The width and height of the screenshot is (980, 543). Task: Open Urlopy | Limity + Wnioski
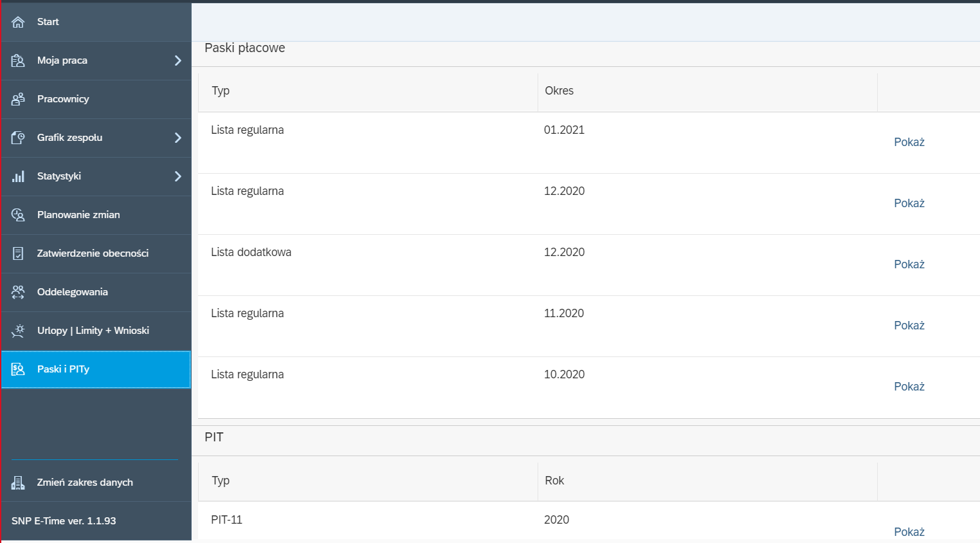coord(96,331)
